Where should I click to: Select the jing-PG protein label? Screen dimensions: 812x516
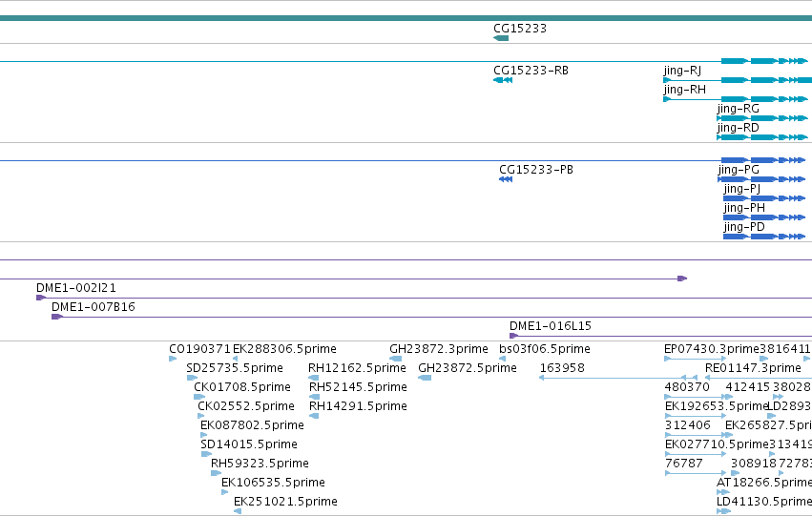[x=739, y=171]
